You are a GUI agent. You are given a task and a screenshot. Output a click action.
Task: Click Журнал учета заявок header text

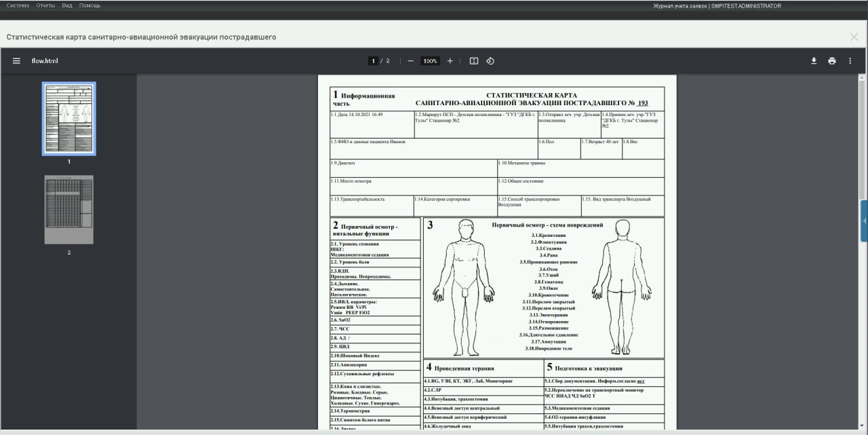point(679,6)
